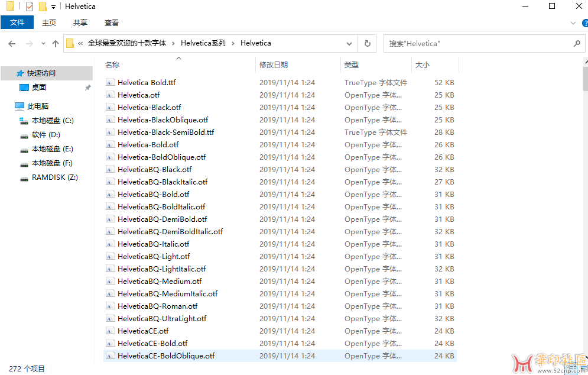Select file name HelveticaCE.otf
The width and height of the screenshot is (588, 375).
143,331
